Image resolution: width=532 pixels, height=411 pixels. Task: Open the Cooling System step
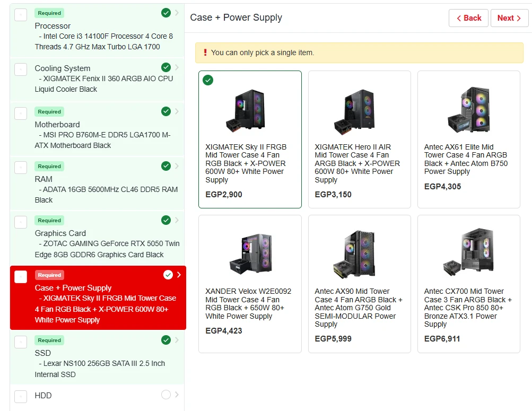coord(63,68)
